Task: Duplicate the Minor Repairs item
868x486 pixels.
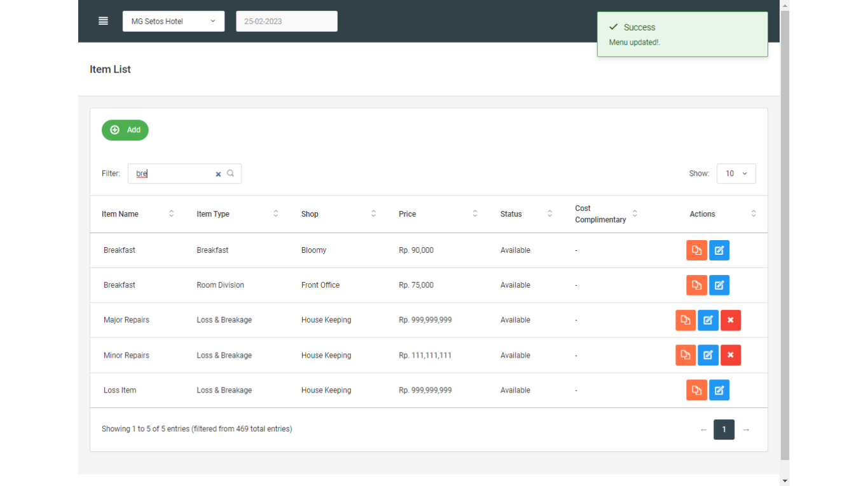Action: [x=685, y=355]
